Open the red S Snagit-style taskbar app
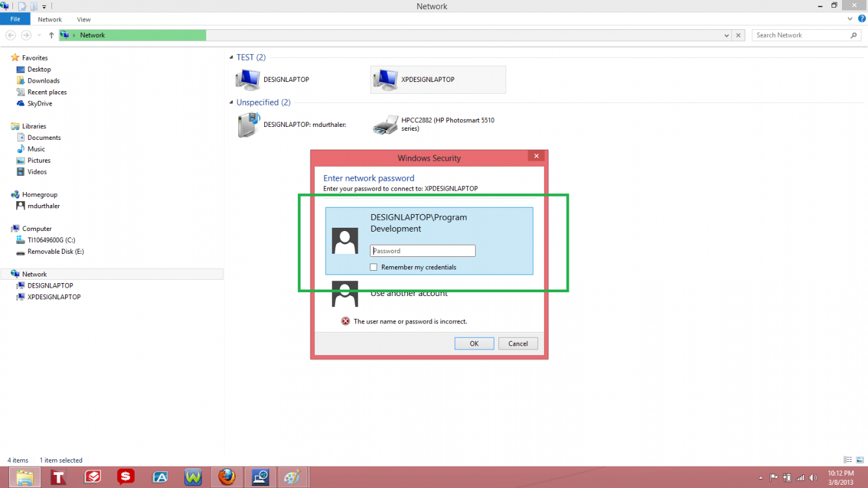This screenshot has height=488, width=868. 126,478
